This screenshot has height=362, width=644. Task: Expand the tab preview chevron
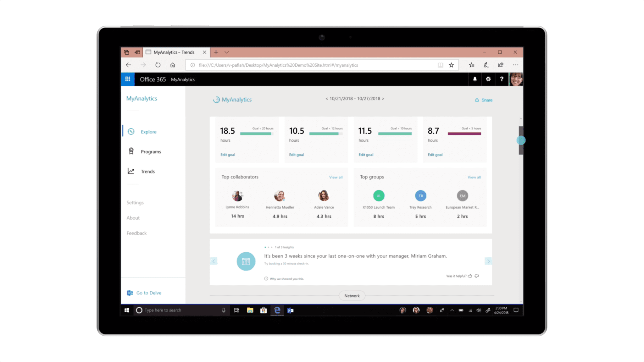(226, 52)
